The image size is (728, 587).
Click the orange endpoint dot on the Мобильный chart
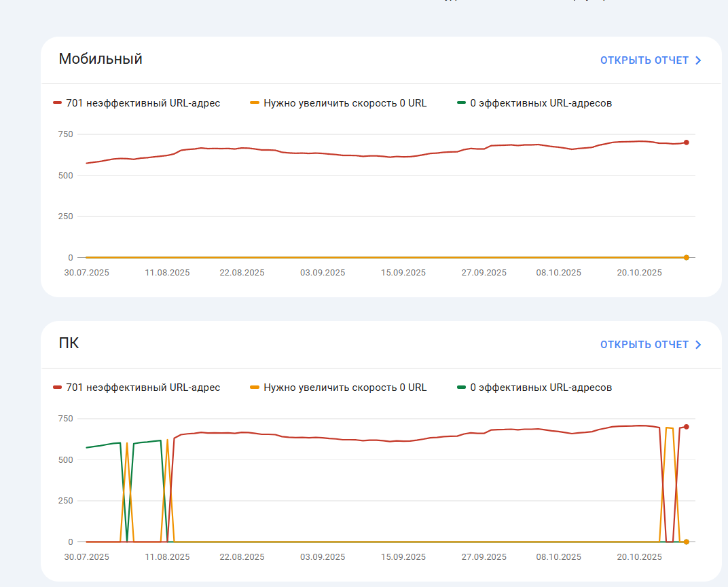(x=687, y=258)
